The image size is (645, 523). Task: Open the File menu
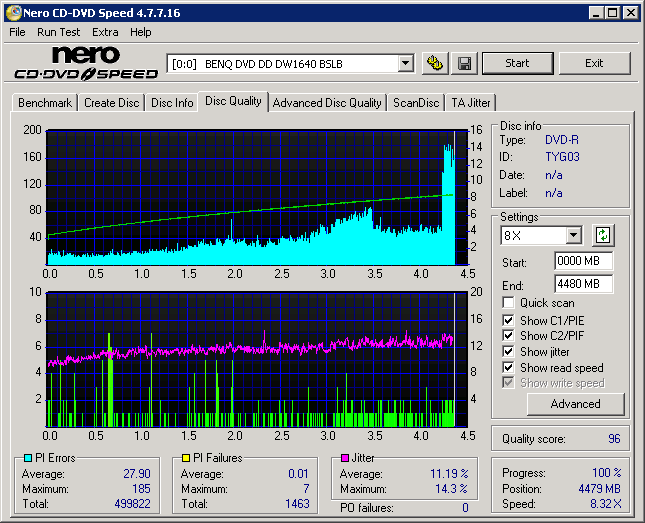(x=17, y=32)
